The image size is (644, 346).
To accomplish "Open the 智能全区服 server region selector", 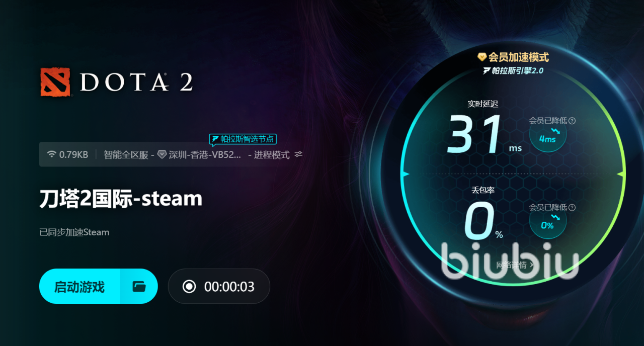I will [x=126, y=154].
